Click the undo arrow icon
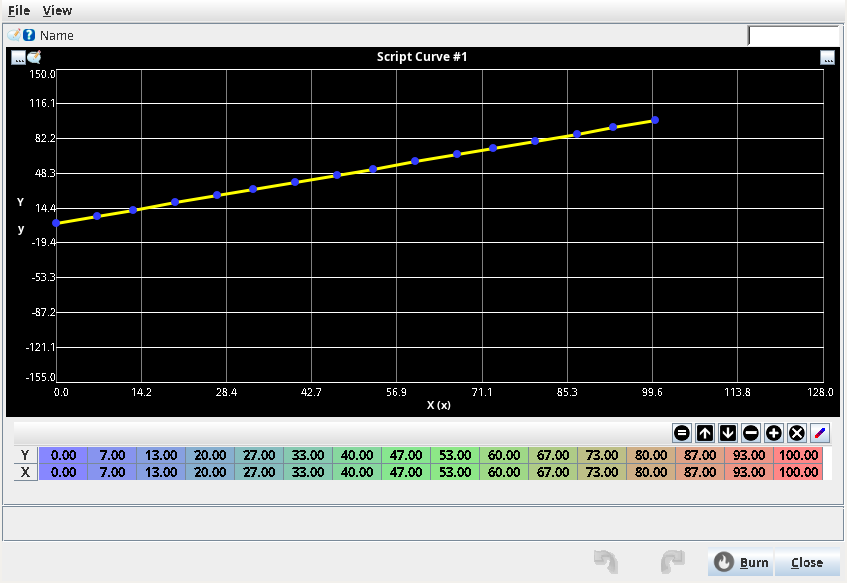 606,561
